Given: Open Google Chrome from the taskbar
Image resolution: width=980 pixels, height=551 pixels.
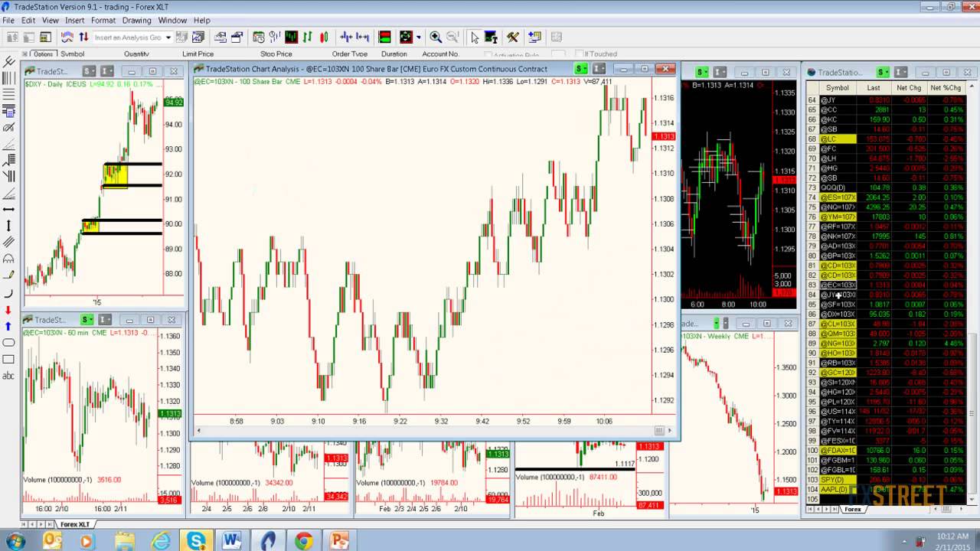Looking at the screenshot, I should point(303,541).
